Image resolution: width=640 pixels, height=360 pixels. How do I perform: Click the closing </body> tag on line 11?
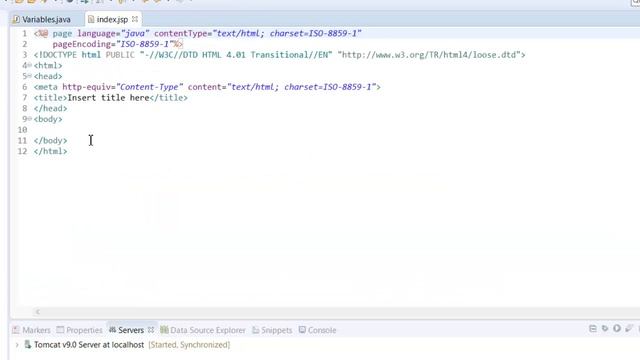[51, 140]
